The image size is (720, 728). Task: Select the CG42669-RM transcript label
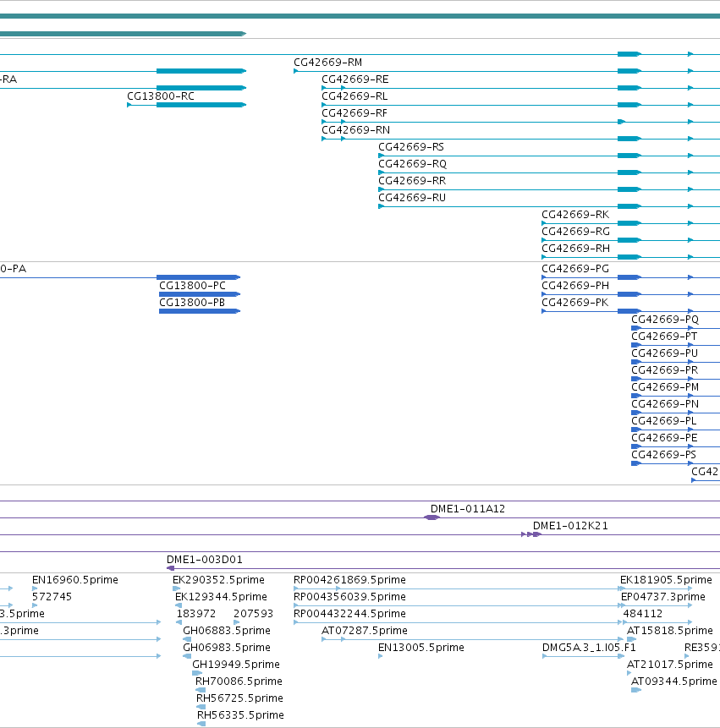pyautogui.click(x=327, y=63)
